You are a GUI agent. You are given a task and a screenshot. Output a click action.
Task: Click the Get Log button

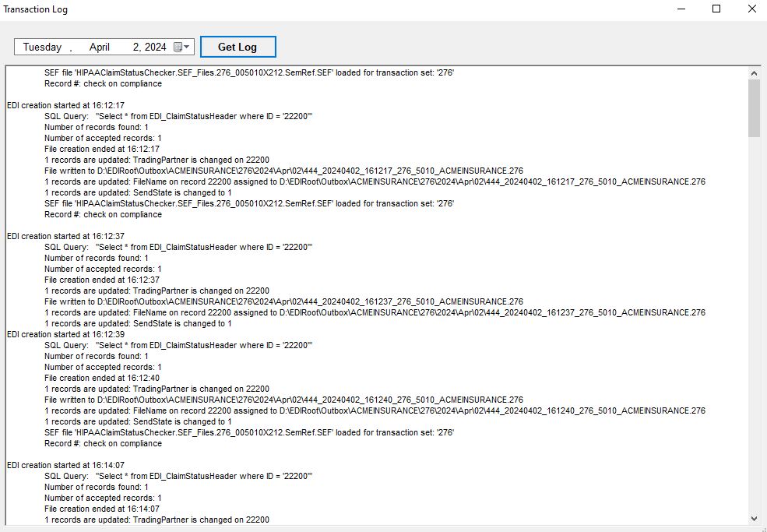[x=238, y=47]
